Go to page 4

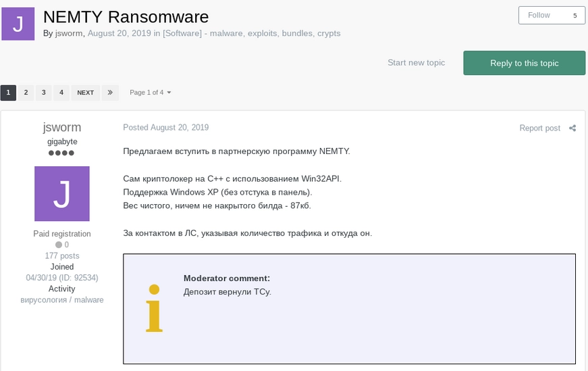[x=61, y=93]
